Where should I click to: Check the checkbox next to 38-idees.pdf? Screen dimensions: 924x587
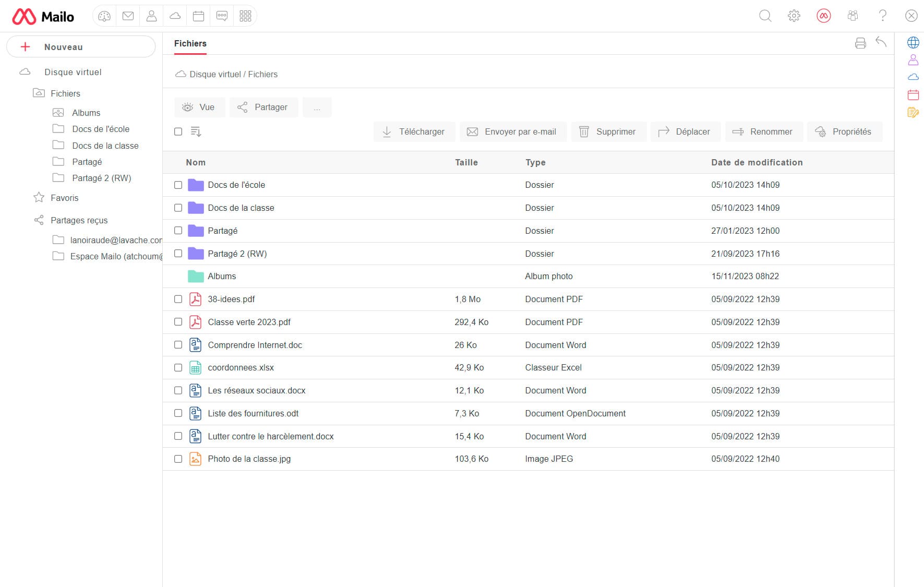[x=178, y=299]
